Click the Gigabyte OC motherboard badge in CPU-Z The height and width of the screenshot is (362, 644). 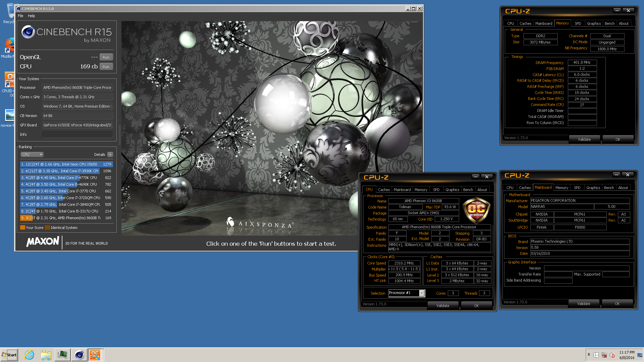[x=476, y=210]
